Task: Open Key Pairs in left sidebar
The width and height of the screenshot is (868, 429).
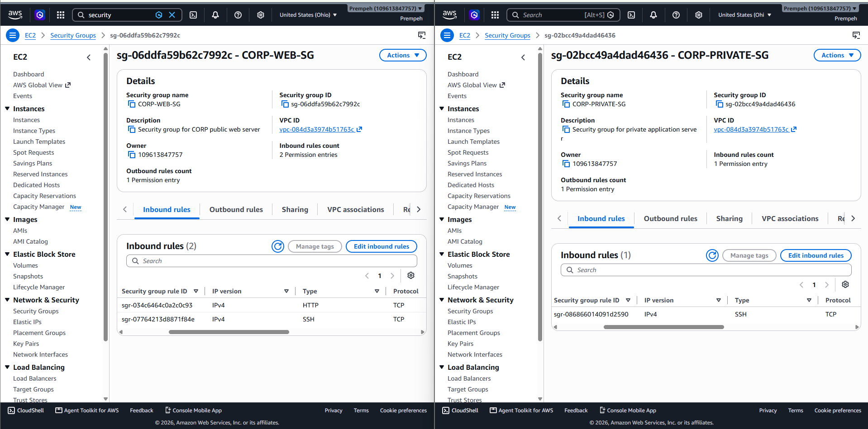Action: coord(26,344)
